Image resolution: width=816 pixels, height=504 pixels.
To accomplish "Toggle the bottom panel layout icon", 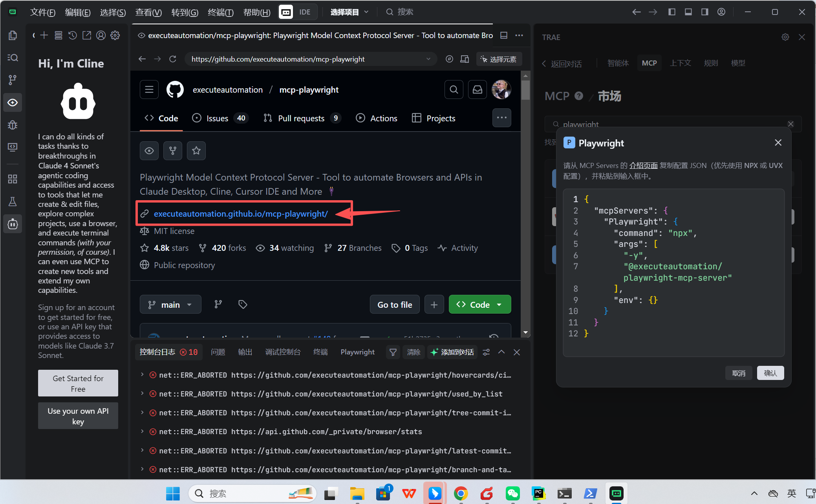I will pos(688,12).
